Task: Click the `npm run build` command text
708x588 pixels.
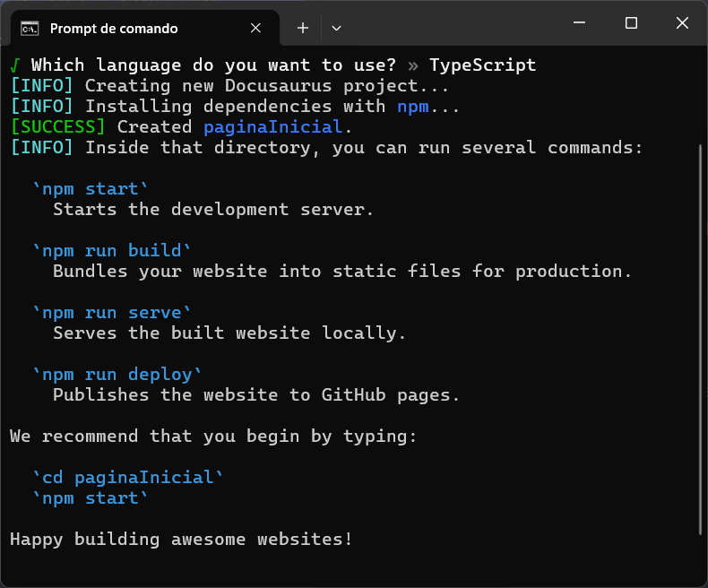Action: pyautogui.click(x=112, y=250)
